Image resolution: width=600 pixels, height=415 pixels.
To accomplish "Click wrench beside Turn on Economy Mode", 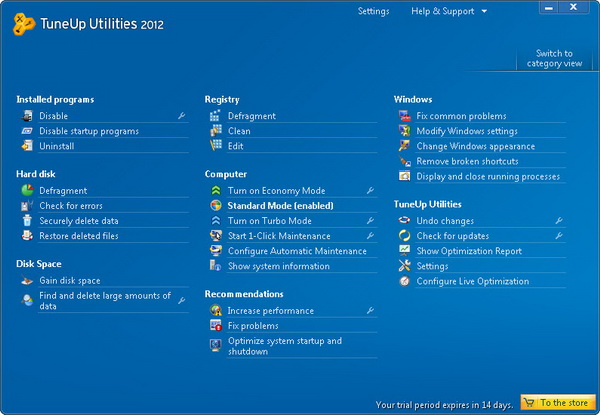I will (x=370, y=190).
